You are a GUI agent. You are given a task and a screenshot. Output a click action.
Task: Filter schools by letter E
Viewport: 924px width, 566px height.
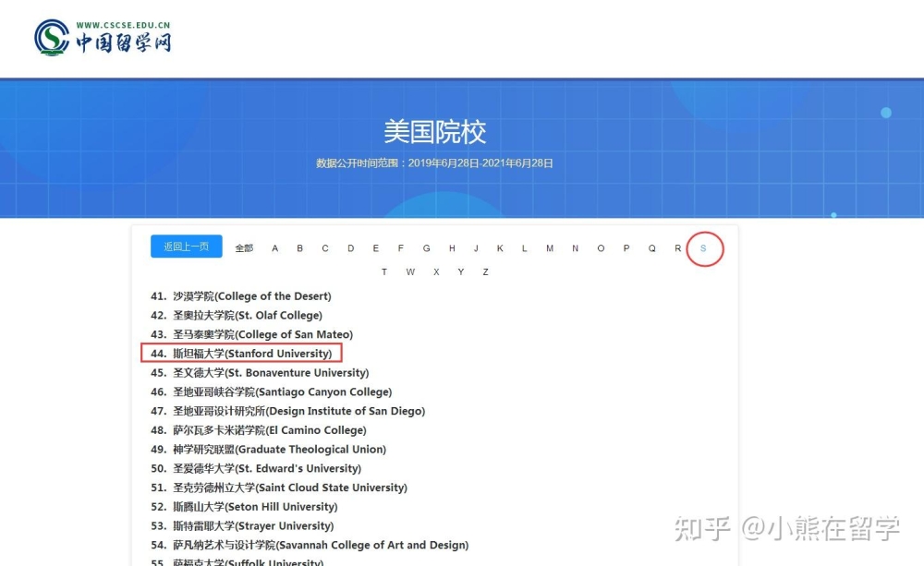(x=375, y=248)
